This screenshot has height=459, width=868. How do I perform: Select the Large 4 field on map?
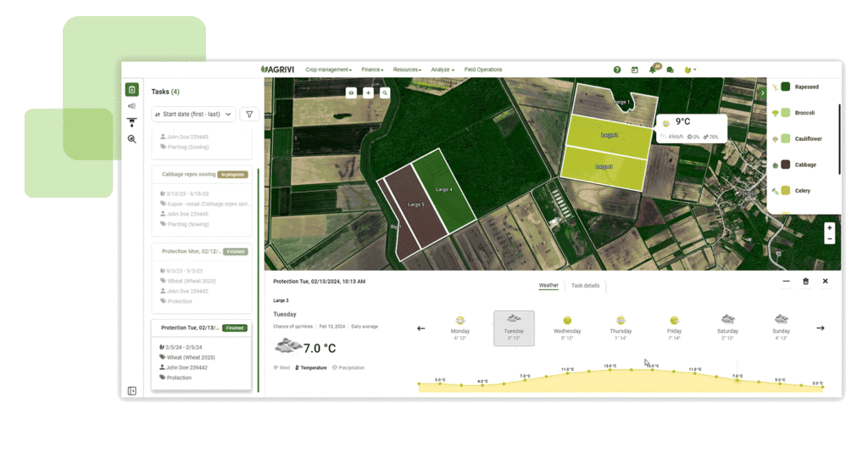click(x=444, y=192)
